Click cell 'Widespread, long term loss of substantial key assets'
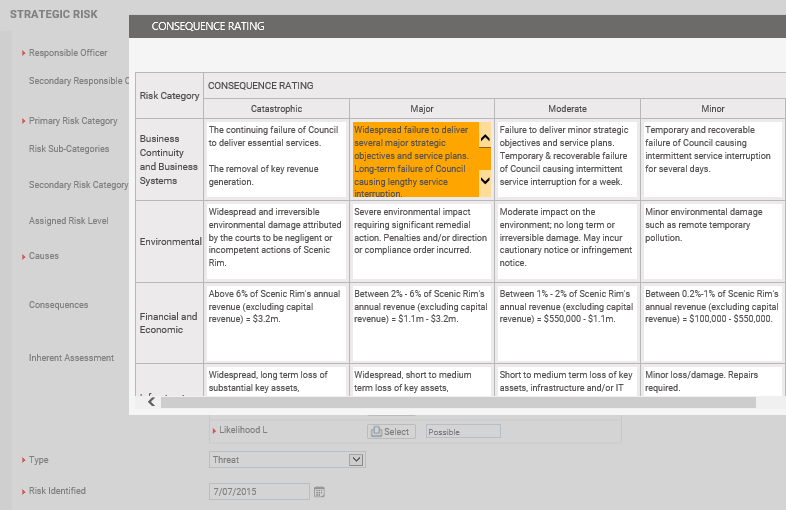The width and height of the screenshot is (786, 510). click(276, 381)
